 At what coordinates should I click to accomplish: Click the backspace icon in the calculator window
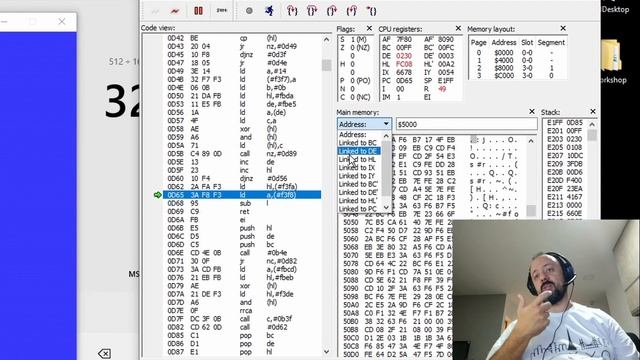[x=104, y=353]
